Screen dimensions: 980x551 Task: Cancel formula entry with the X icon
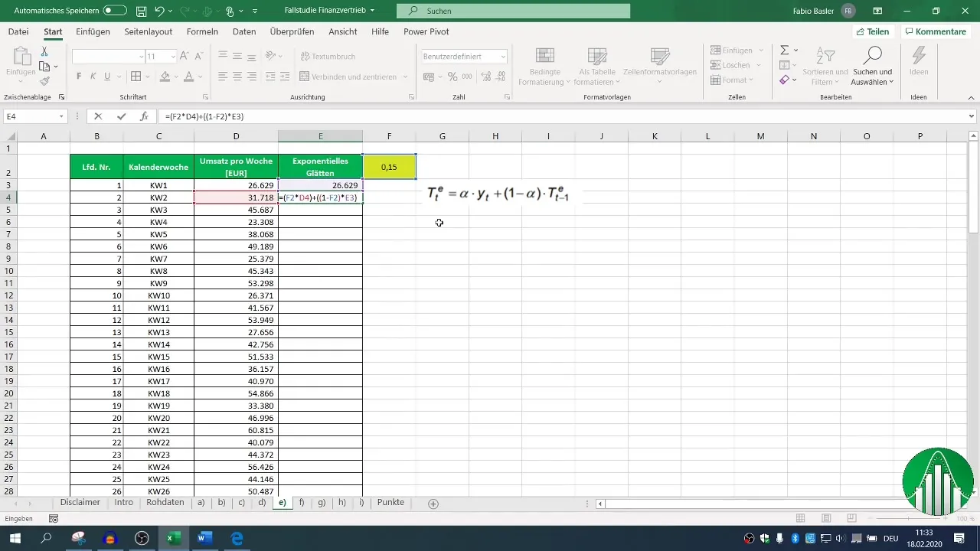pyautogui.click(x=98, y=116)
